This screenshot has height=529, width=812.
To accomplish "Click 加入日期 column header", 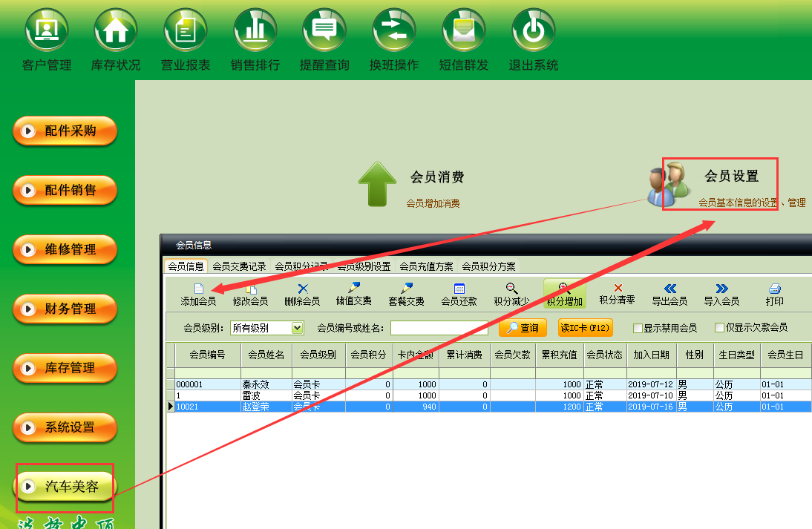I will tap(652, 355).
